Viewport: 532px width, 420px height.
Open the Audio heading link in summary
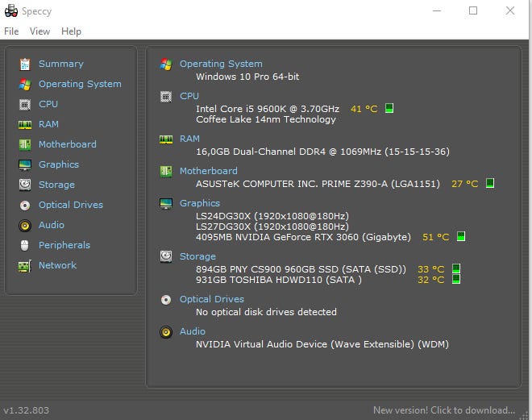point(193,331)
